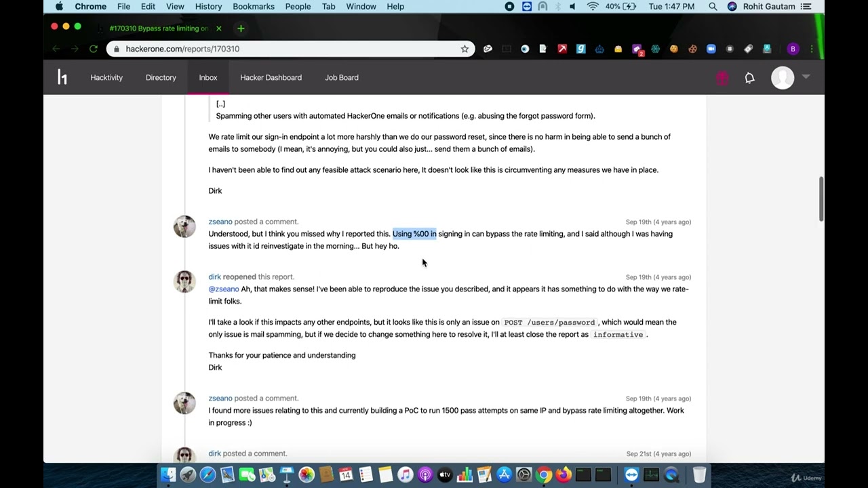This screenshot has height=488, width=868.
Task: Open Finder from the dock
Action: pyautogui.click(x=168, y=475)
